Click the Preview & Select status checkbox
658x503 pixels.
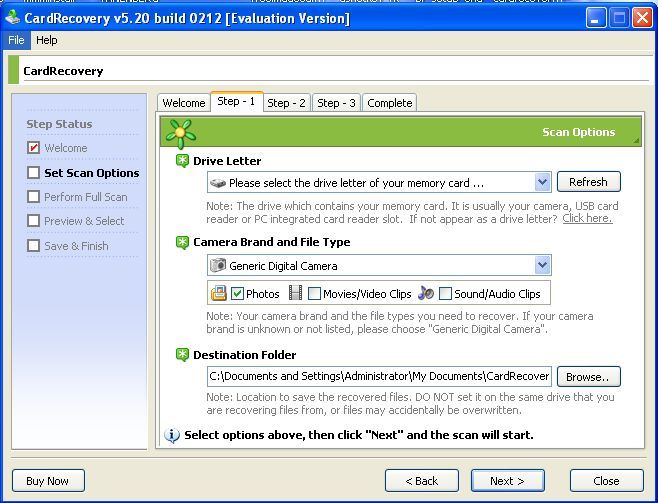pyautogui.click(x=33, y=221)
